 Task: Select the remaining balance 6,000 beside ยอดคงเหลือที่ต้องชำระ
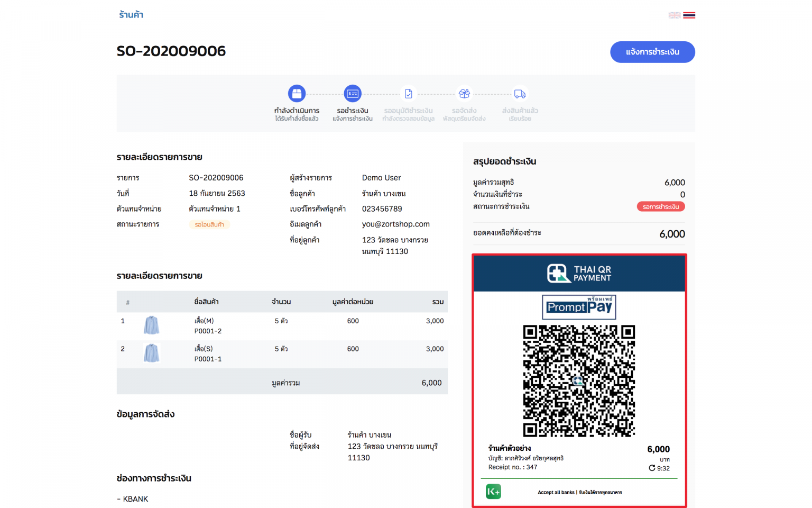click(672, 234)
